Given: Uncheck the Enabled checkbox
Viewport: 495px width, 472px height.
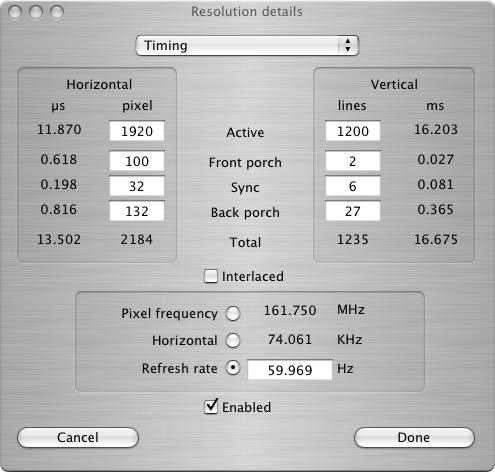Looking at the screenshot, I should tap(211, 407).
